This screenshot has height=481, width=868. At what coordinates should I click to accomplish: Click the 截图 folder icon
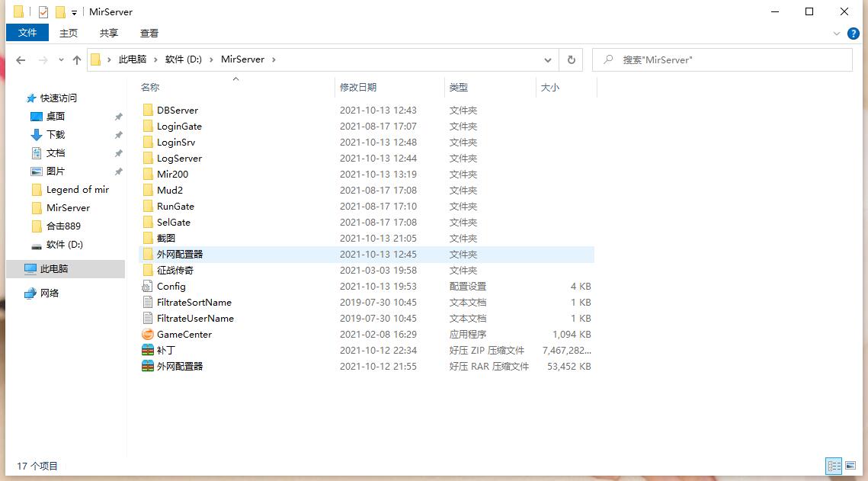click(147, 238)
